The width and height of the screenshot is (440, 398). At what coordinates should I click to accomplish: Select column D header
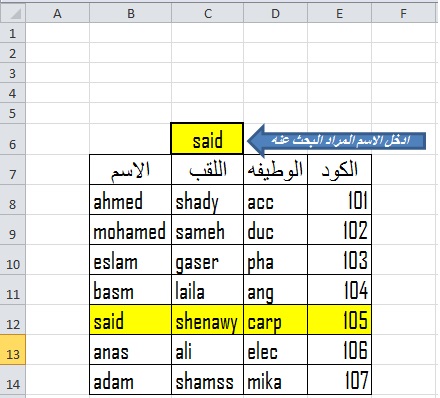pos(275,13)
